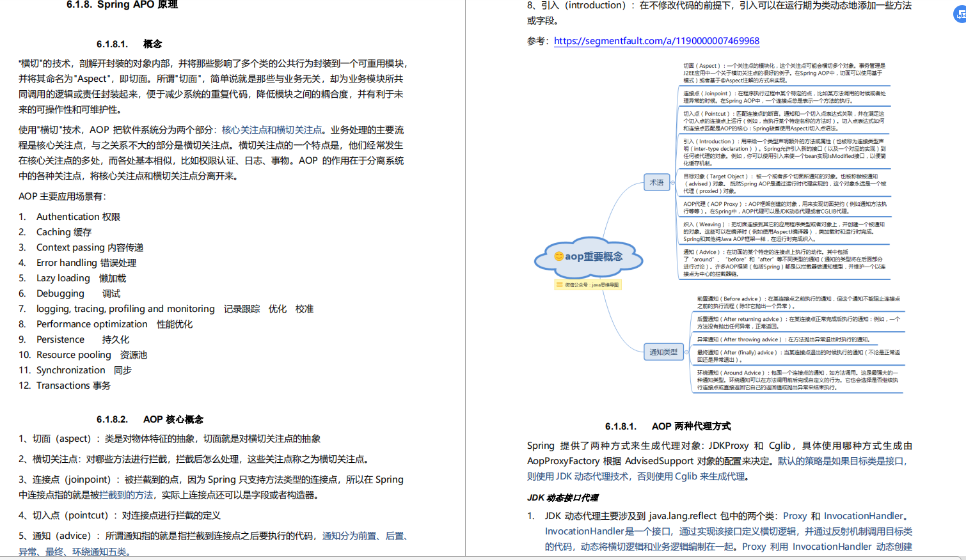Image resolution: width=966 pixels, height=560 pixels.
Task: Click the mind map entry '织入 (Weaving)'
Action: click(784, 231)
